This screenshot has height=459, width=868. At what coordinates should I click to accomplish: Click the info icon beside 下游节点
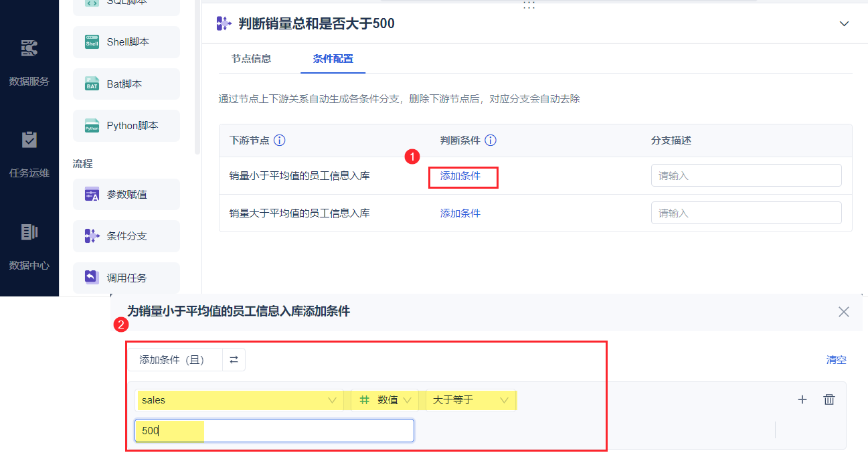(x=280, y=141)
